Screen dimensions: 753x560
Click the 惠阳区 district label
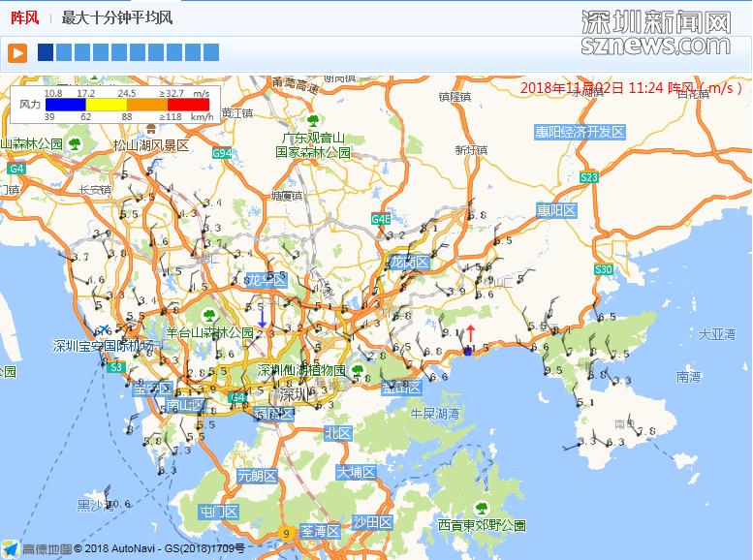click(x=556, y=210)
